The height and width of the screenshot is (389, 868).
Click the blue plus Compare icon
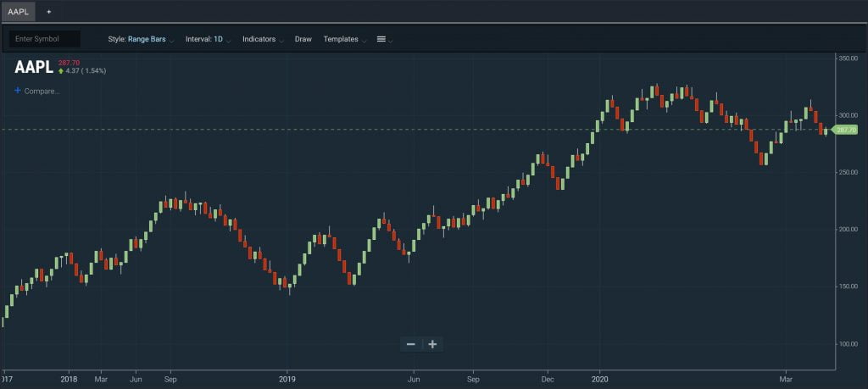[18, 90]
